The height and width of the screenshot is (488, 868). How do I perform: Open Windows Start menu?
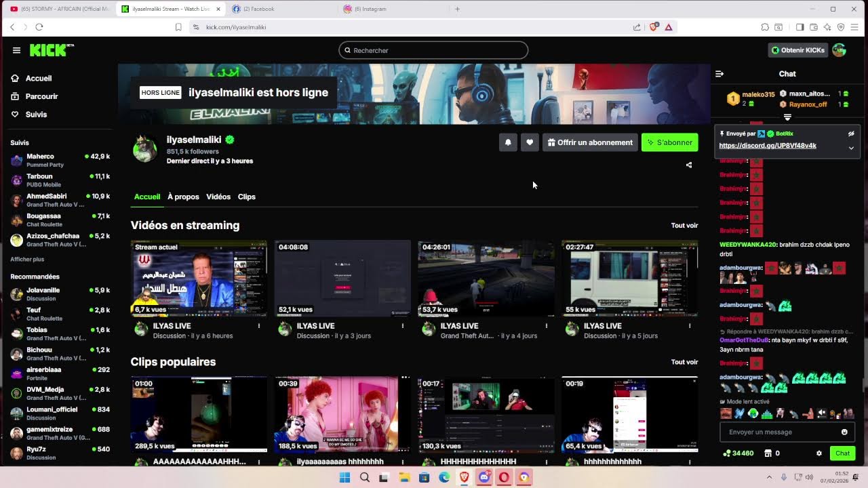(344, 477)
